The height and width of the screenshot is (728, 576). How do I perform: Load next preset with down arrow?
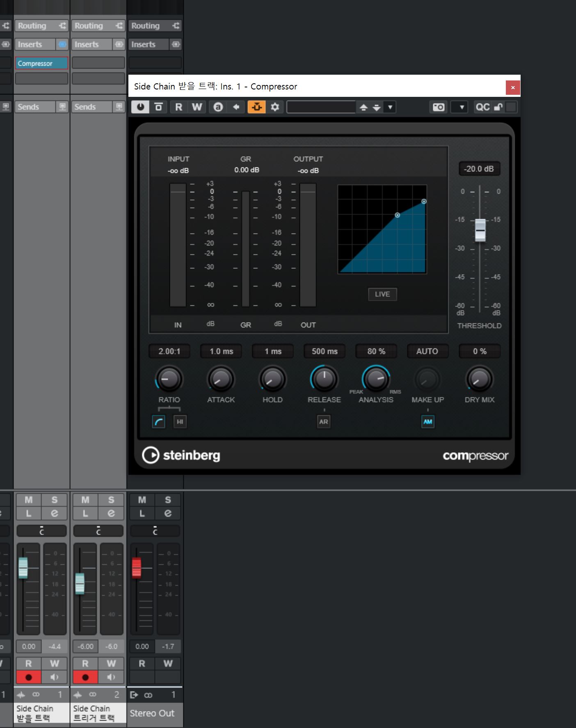(x=377, y=108)
